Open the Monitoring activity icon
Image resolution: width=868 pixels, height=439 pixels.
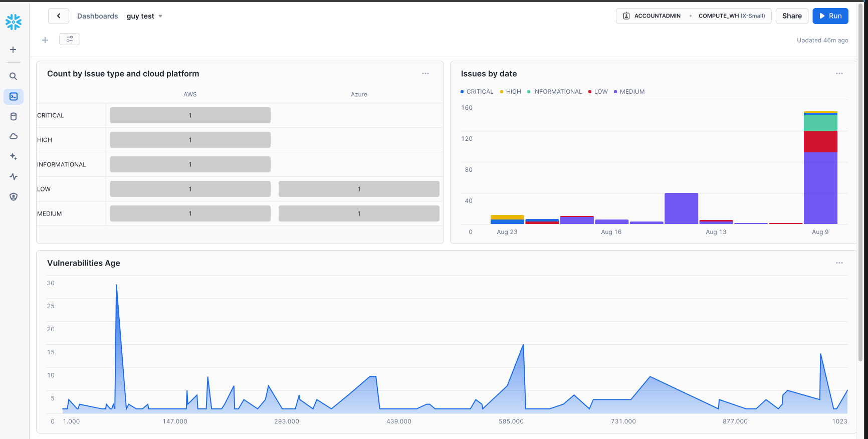[14, 176]
